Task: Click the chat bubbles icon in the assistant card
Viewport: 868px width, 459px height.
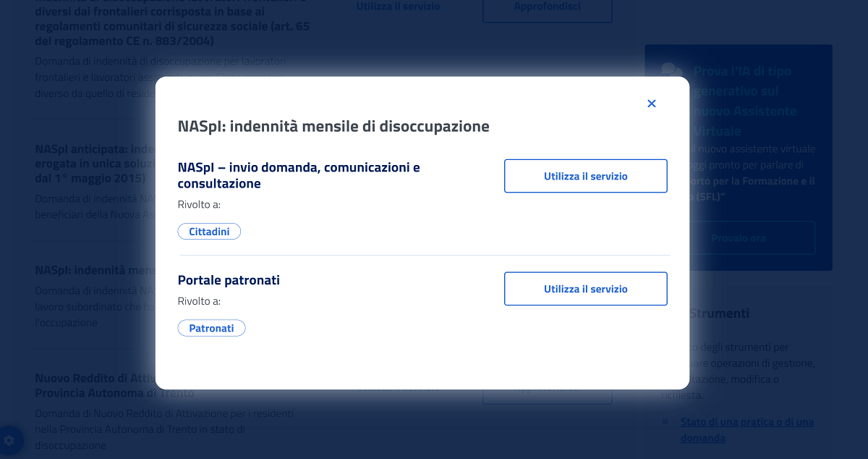Action: coord(672,71)
